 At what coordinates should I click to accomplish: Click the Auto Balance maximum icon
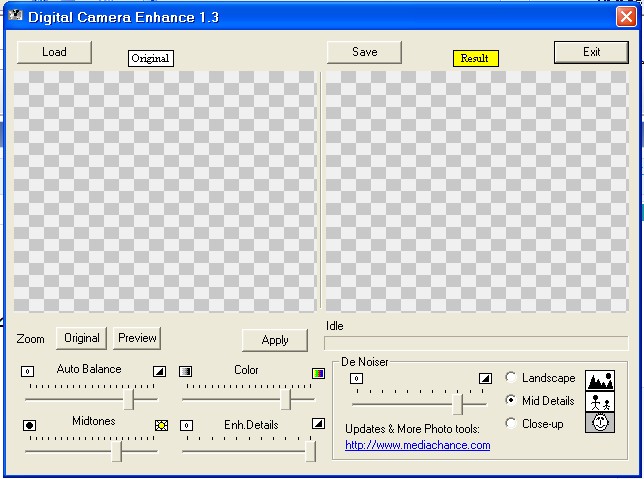tap(159, 371)
